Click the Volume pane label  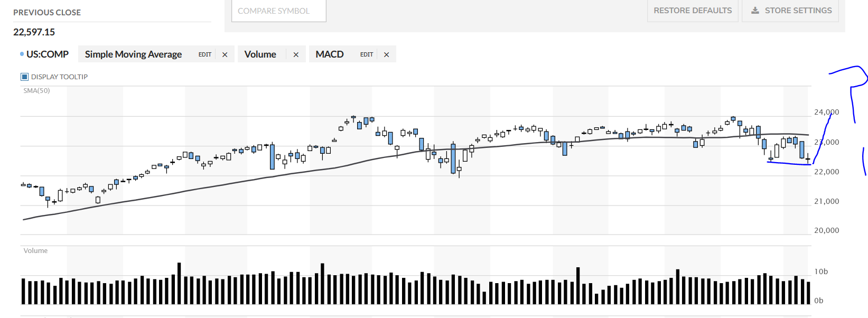coord(35,250)
